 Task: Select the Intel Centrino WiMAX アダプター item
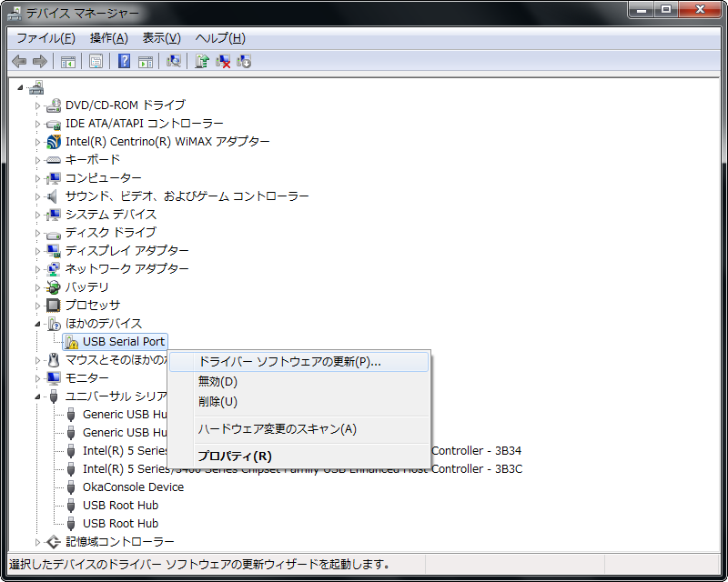click(x=167, y=142)
